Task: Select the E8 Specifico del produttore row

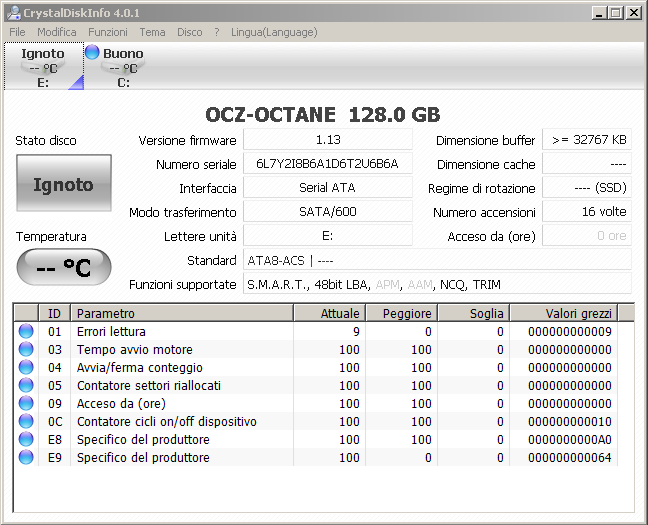Action: coord(316,439)
